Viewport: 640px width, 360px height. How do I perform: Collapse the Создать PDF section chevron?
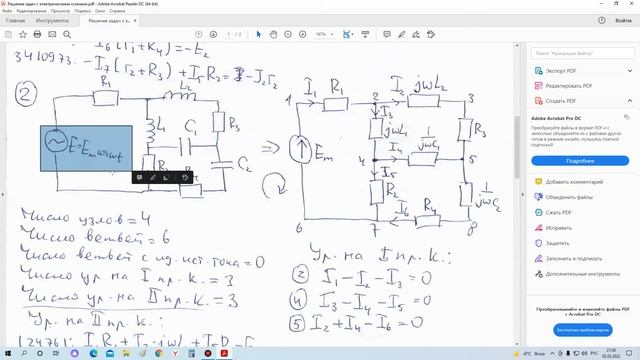[630, 100]
